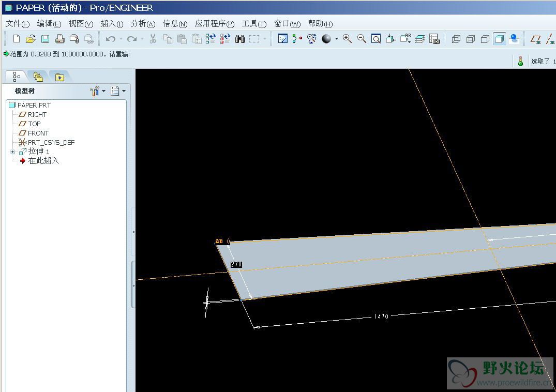Toggle the Spin Center icon
The image size is (556, 392).
(297, 39)
